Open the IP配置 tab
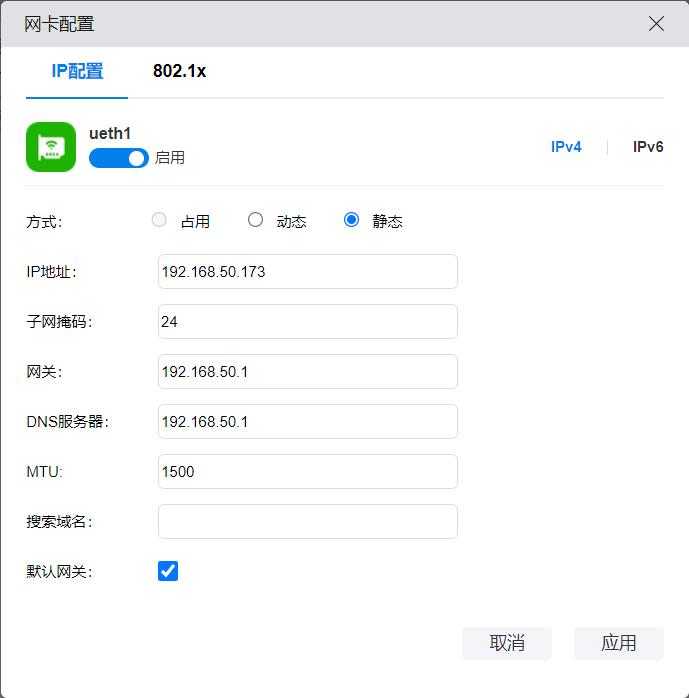689x698 pixels. click(x=77, y=71)
